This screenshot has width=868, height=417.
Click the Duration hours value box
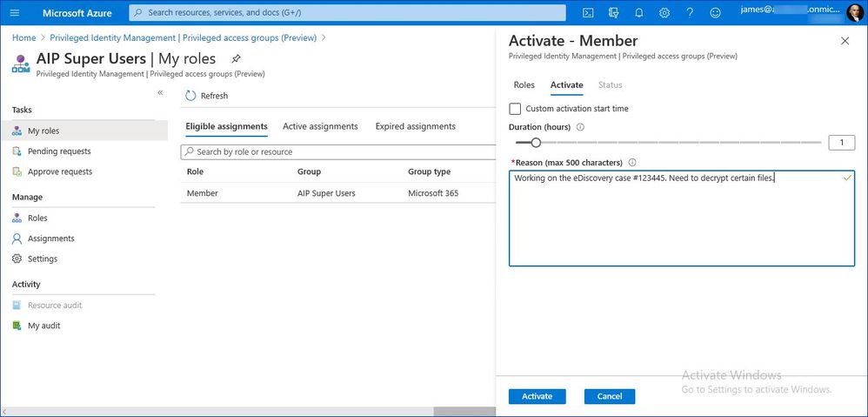coord(841,142)
